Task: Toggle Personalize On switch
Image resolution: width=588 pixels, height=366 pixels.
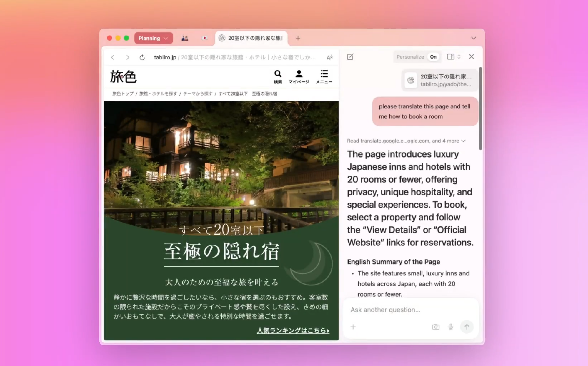Action: (433, 57)
